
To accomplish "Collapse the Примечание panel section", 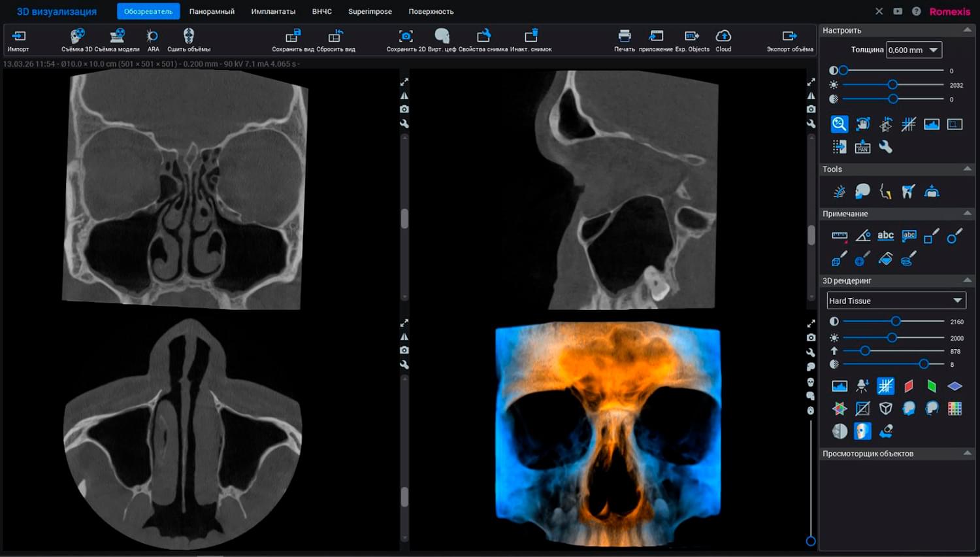I will 967,214.
